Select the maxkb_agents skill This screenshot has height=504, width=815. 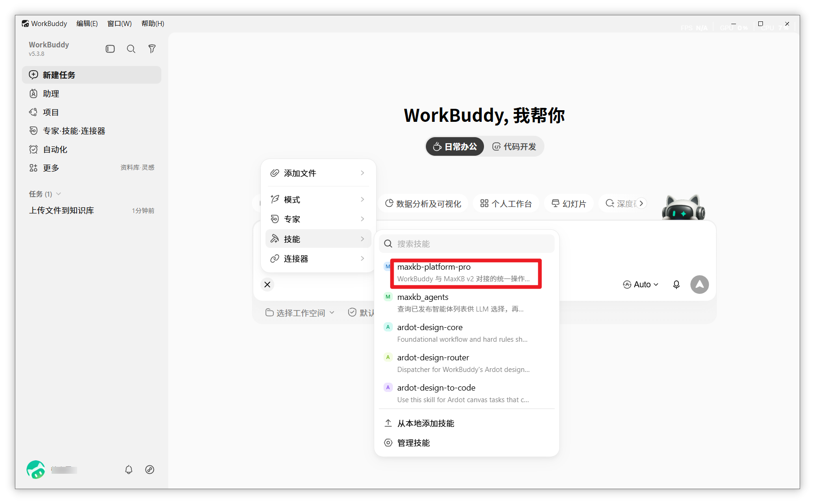[467, 303]
